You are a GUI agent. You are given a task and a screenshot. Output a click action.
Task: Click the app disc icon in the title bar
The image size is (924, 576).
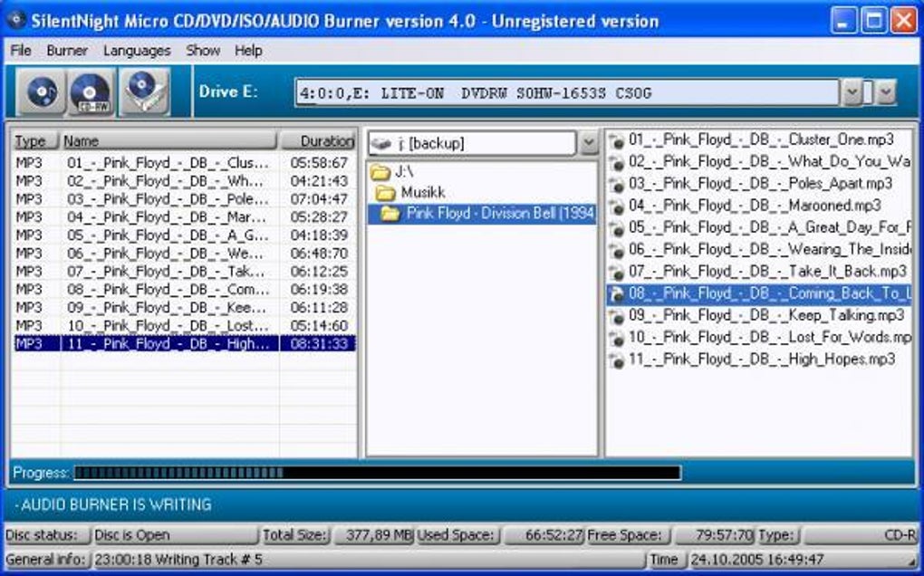[16, 20]
